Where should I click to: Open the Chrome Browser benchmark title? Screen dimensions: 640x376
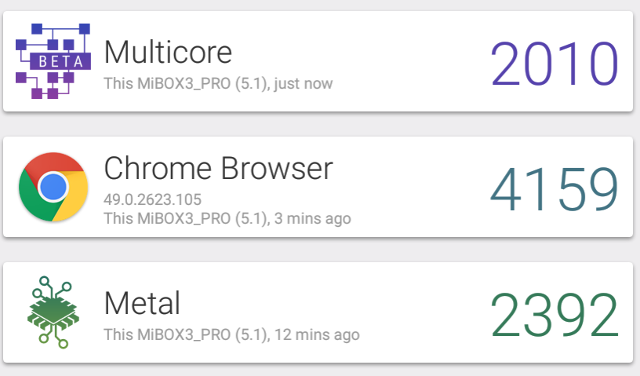(x=218, y=168)
